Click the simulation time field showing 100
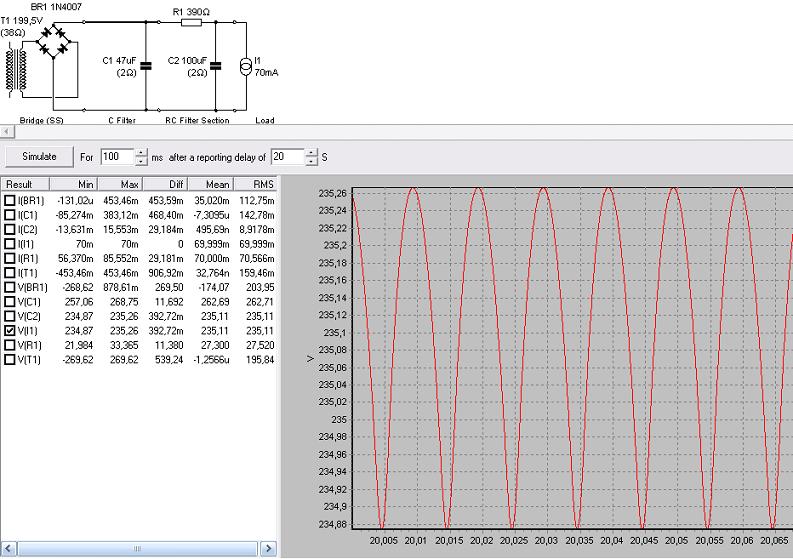The image size is (793, 559). (x=117, y=157)
